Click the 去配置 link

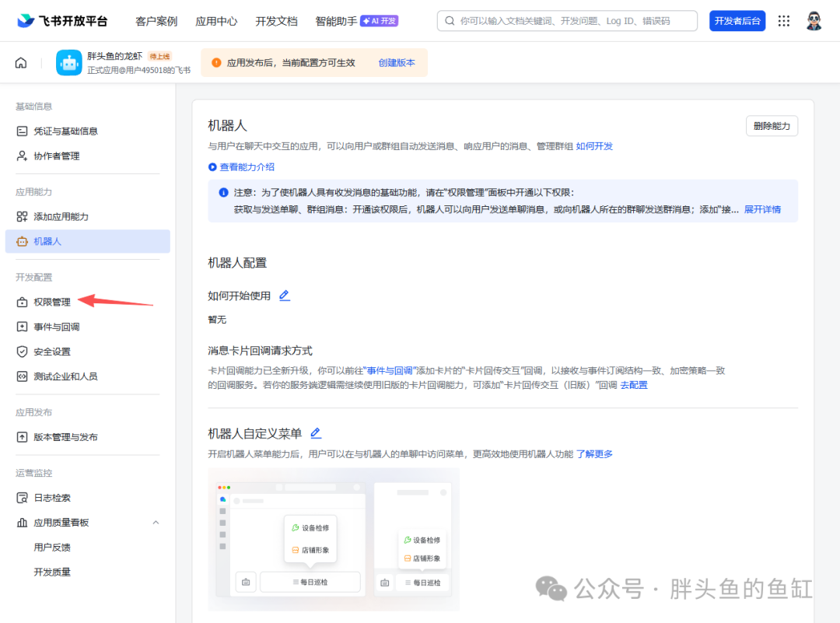634,385
